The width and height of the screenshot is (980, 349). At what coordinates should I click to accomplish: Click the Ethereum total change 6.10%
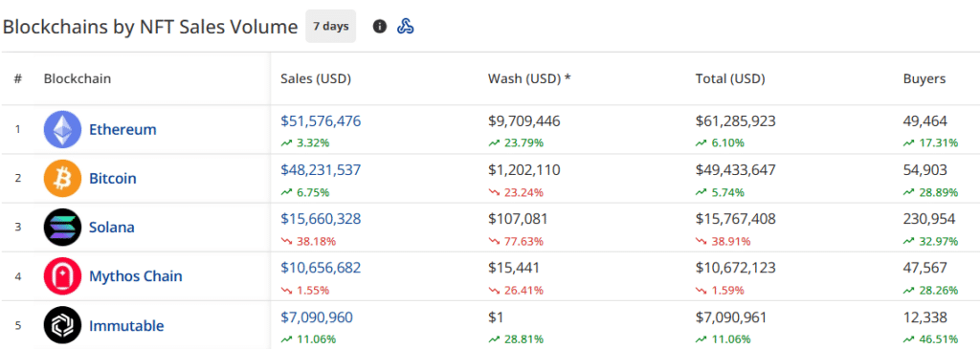(727, 143)
